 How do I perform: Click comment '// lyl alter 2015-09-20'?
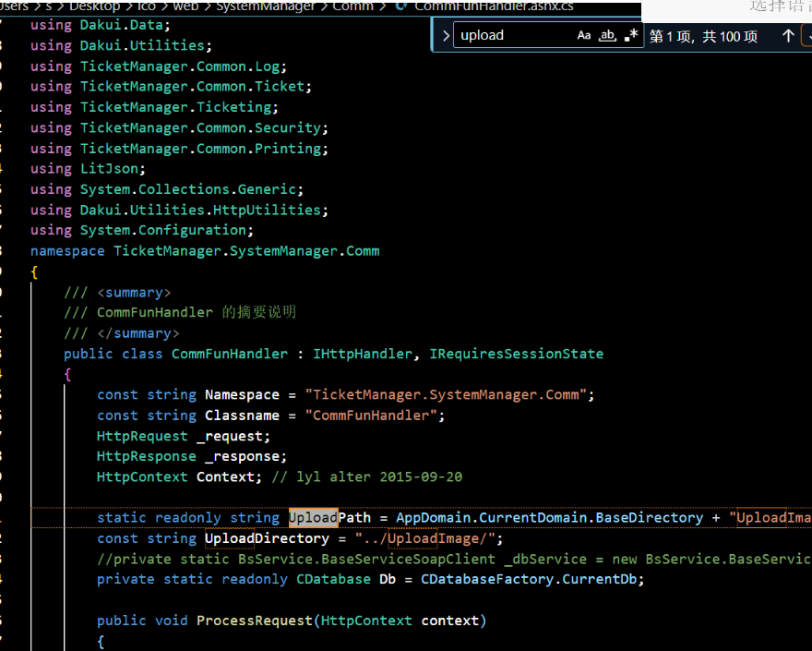pos(367,476)
